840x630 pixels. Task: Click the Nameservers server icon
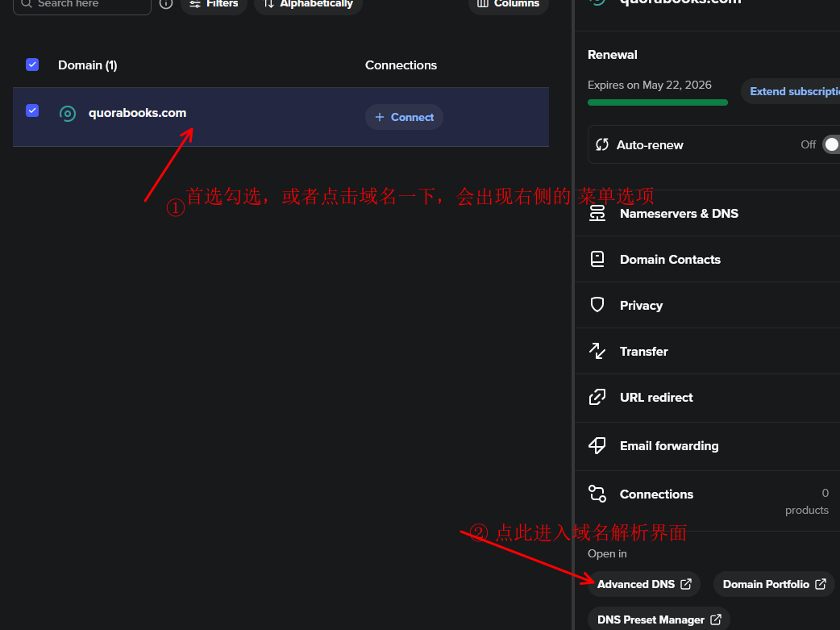[x=597, y=214]
